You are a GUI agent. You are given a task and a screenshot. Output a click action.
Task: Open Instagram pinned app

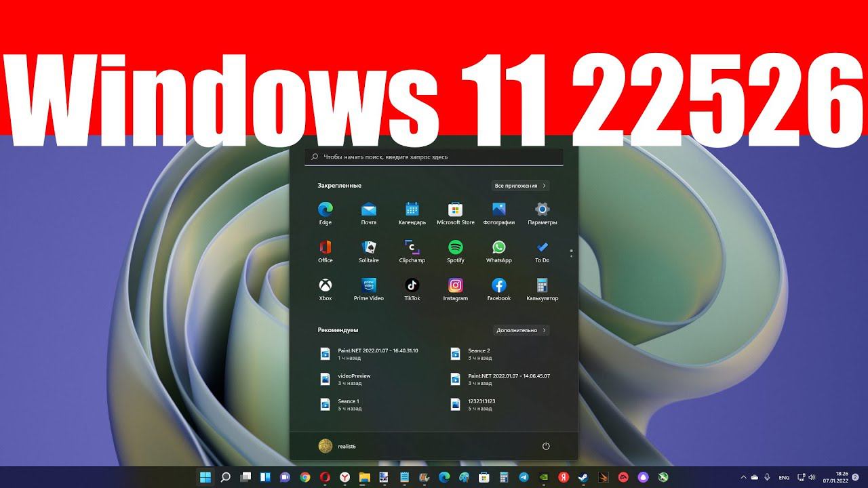point(456,289)
